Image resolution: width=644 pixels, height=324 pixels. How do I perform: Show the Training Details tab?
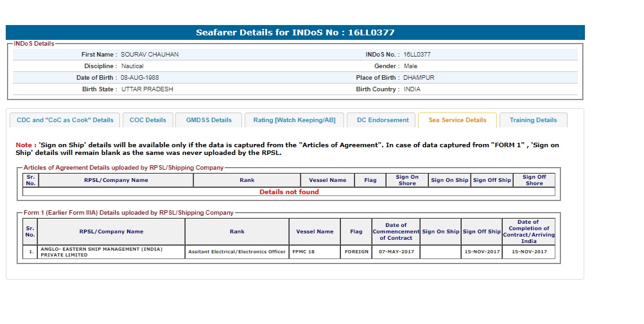533,120
